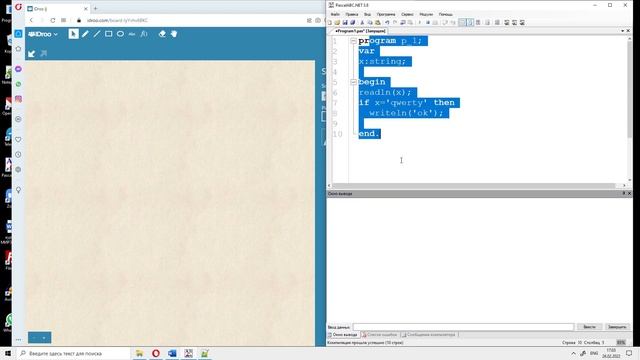
Task: Open the Сервис menu in PascalABC
Action: pyautogui.click(x=407, y=14)
